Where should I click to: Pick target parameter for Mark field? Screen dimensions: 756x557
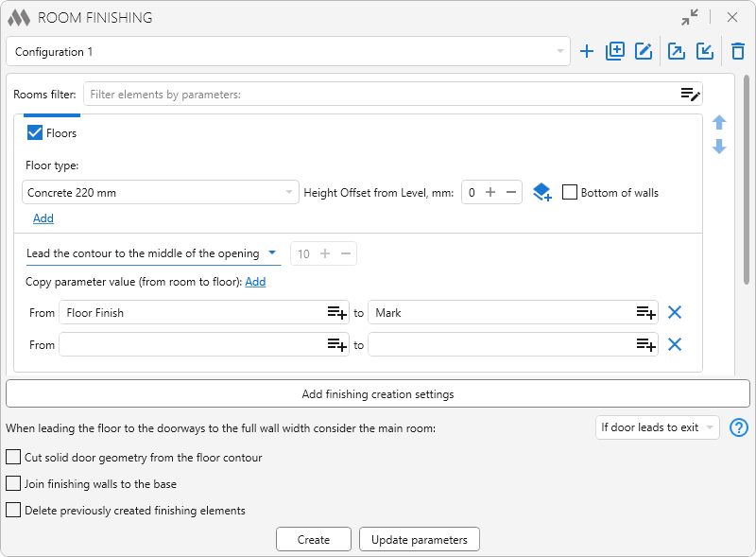646,313
